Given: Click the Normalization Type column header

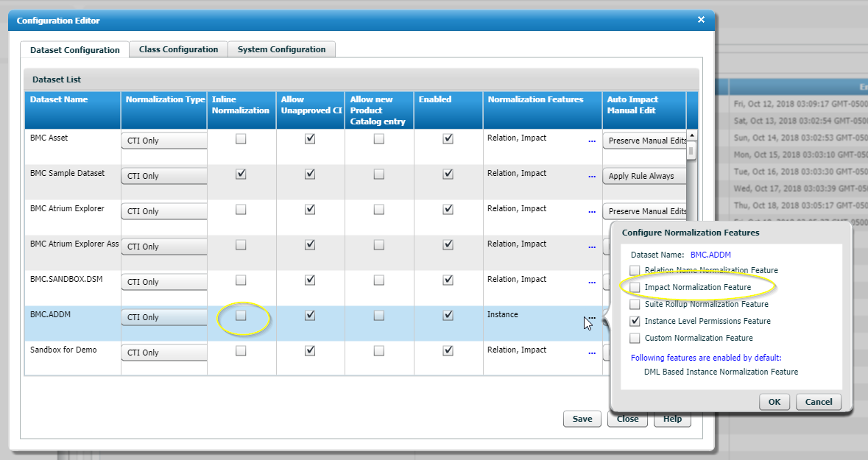Looking at the screenshot, I should (x=164, y=110).
